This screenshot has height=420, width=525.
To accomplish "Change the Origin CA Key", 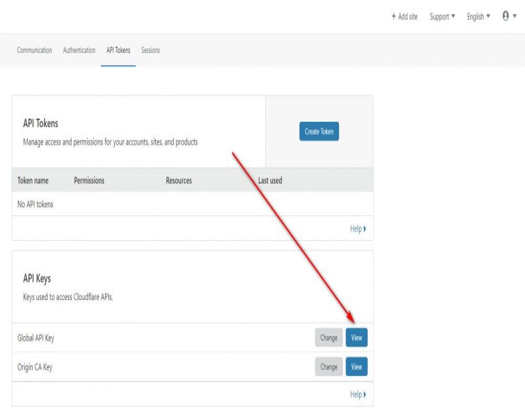I will click(x=329, y=367).
